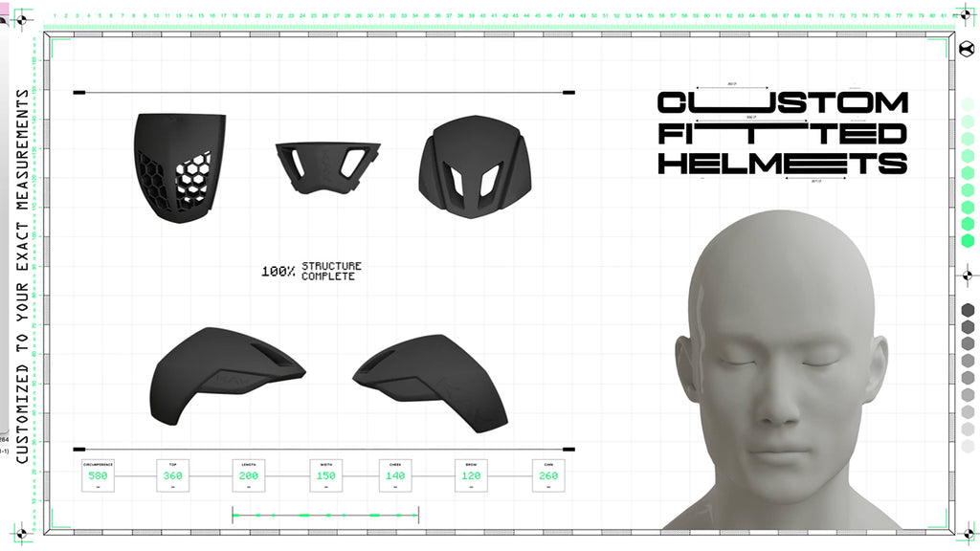Pick the brightest green hexagon swatch

(968, 240)
